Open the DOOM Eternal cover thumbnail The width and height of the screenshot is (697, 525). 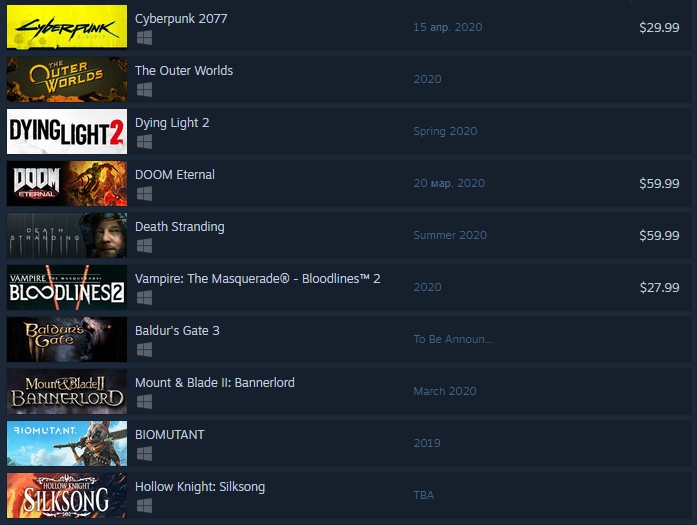(x=67, y=183)
